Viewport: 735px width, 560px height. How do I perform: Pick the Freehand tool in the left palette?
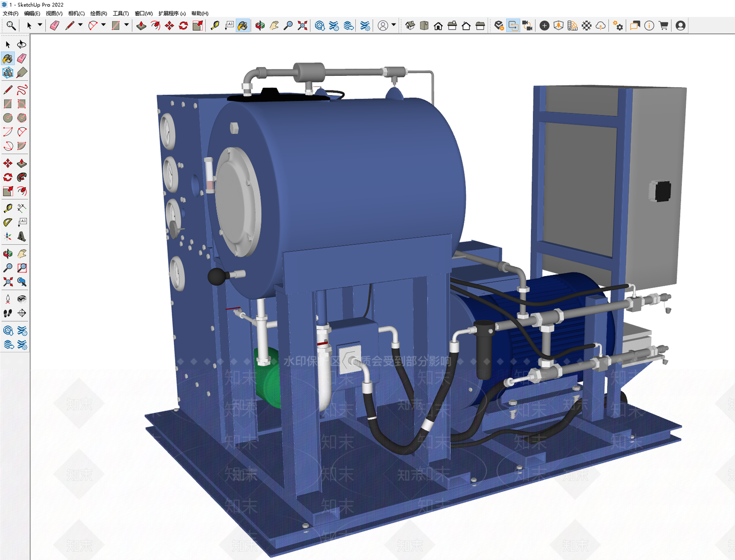coord(22,90)
